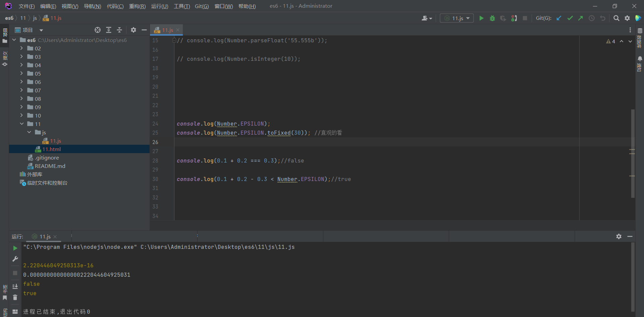The height and width of the screenshot is (317, 644).
Task: Open the user account dropdown
Action: pos(427,18)
